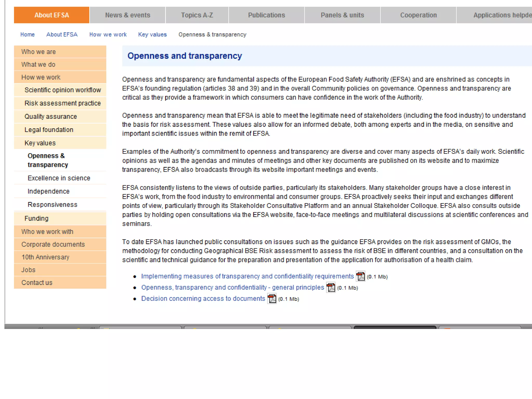This screenshot has height=399, width=532.
Task: Open the News & events tab
Action: click(x=127, y=15)
